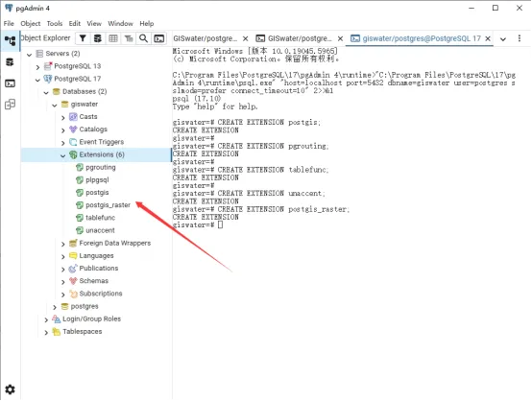Click the PSQL Tool toolbar terminal icon
Viewport: 532px width, 401px height.
159,38
